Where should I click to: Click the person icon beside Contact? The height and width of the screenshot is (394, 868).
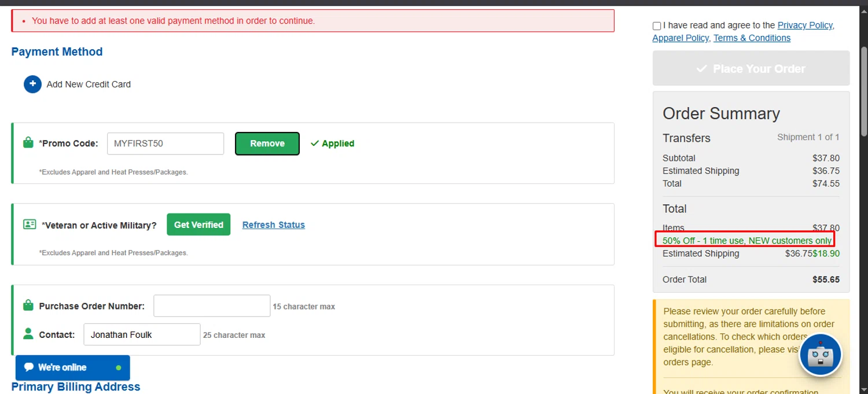(28, 334)
